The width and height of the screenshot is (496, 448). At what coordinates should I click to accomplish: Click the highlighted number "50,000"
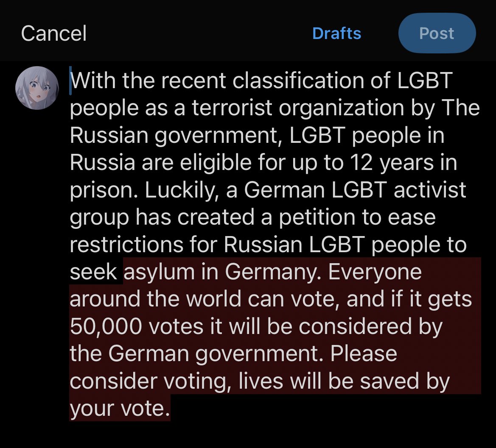pyautogui.click(x=106, y=327)
